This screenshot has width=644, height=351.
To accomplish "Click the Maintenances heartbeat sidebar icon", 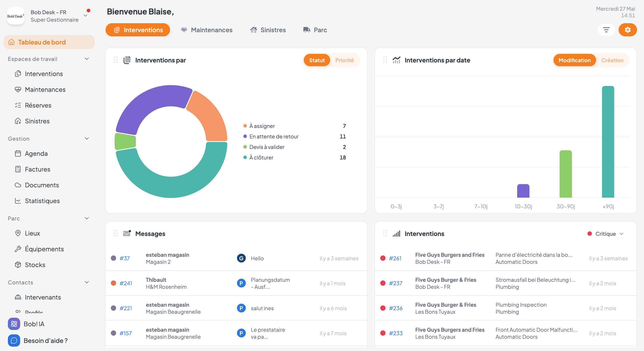I will click(18, 89).
